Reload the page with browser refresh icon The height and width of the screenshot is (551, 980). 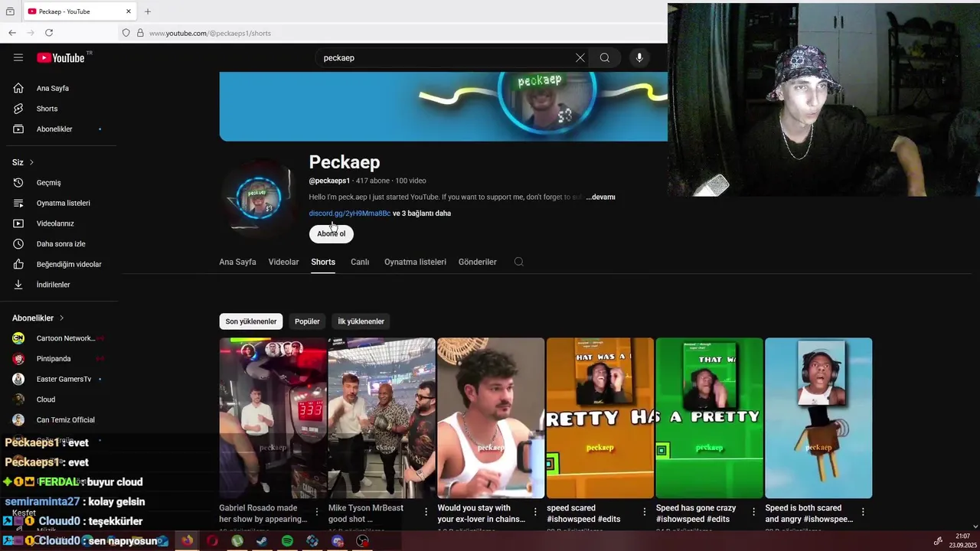[49, 33]
